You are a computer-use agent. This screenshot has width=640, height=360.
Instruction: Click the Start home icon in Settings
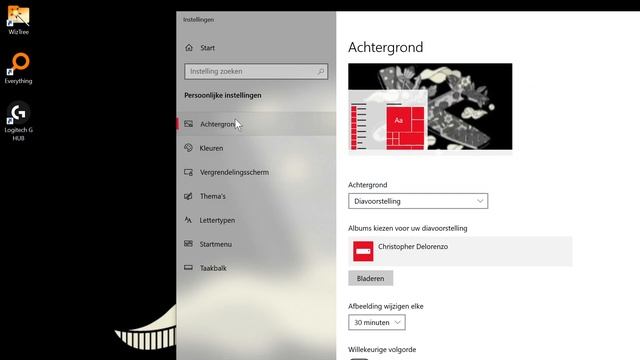coord(189,48)
